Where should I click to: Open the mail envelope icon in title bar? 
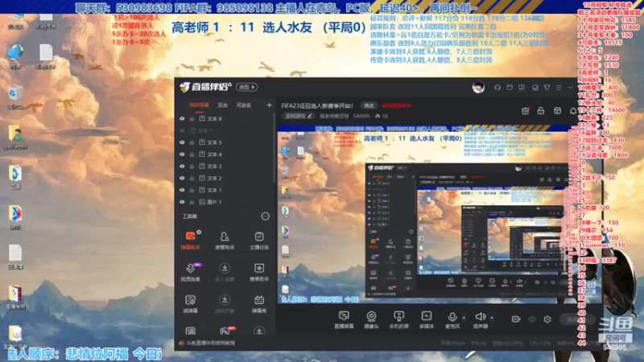pyautogui.click(x=510, y=88)
